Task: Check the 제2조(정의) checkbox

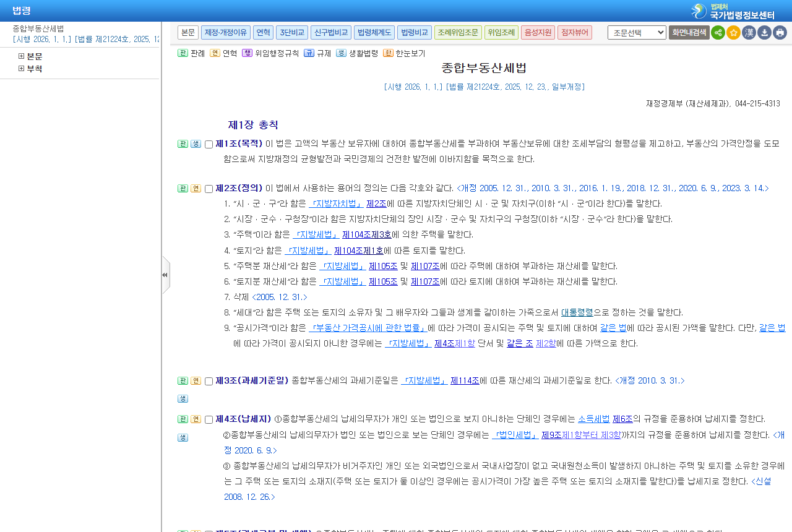Action: pos(209,189)
